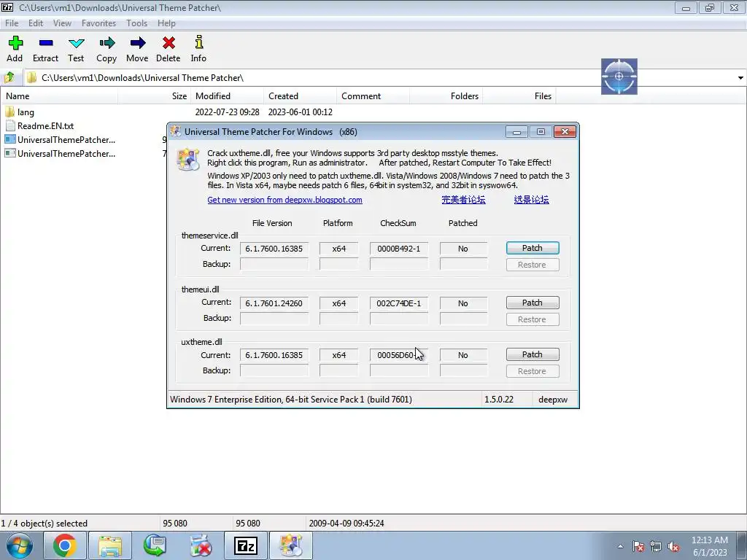Image resolution: width=747 pixels, height=560 pixels.
Task: Click the uxtheme.dll current file version field
Action: pyautogui.click(x=274, y=355)
